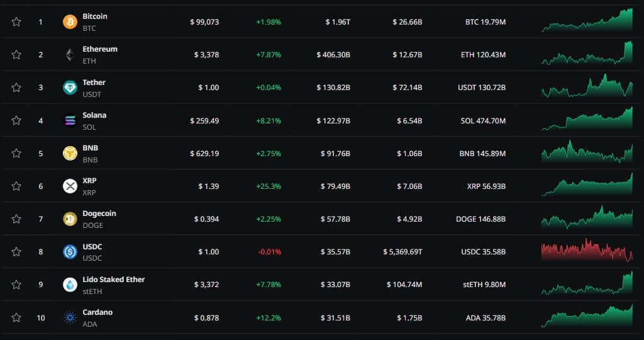Select the Lido Staked Ether price $ 3,372
The width and height of the screenshot is (644, 340).
pyautogui.click(x=206, y=285)
